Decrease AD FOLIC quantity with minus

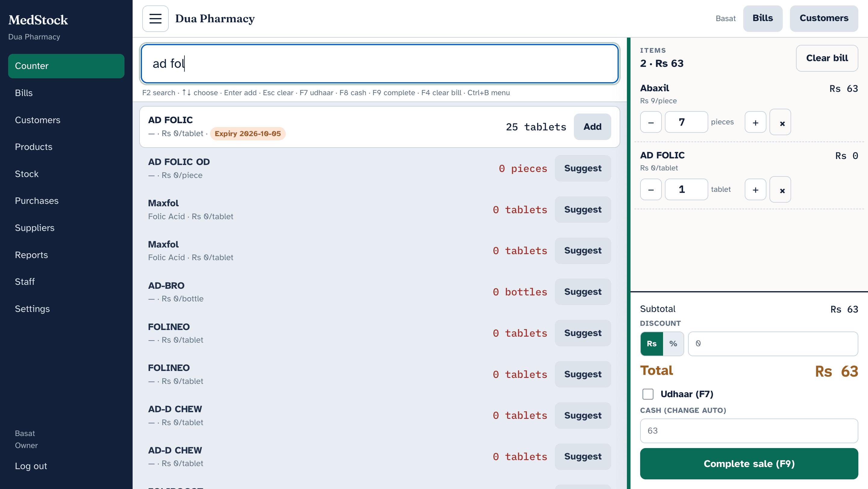pyautogui.click(x=651, y=189)
